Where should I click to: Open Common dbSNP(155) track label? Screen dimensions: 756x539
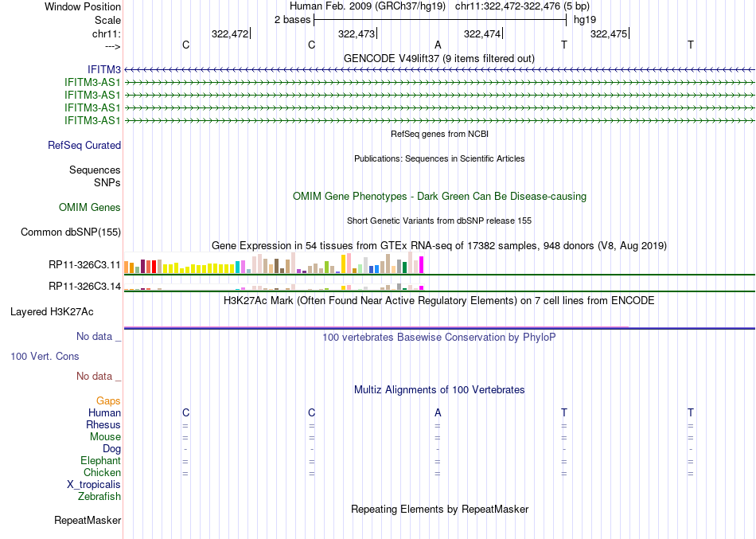(x=71, y=232)
